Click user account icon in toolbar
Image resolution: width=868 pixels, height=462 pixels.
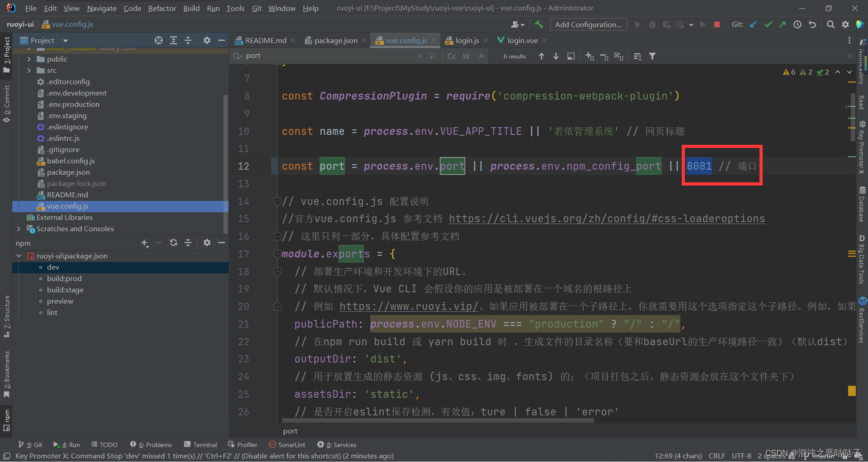(x=518, y=24)
